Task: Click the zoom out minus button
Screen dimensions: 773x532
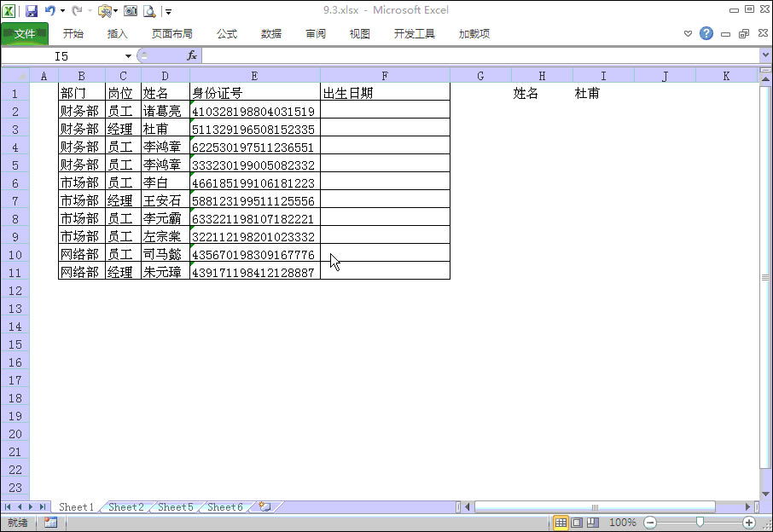Action: tap(650, 523)
